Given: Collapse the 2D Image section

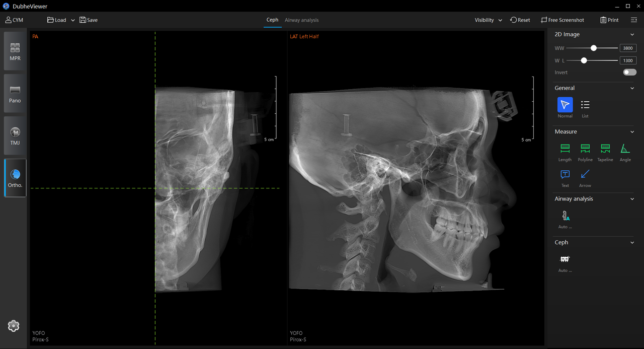Looking at the screenshot, I should [x=632, y=34].
